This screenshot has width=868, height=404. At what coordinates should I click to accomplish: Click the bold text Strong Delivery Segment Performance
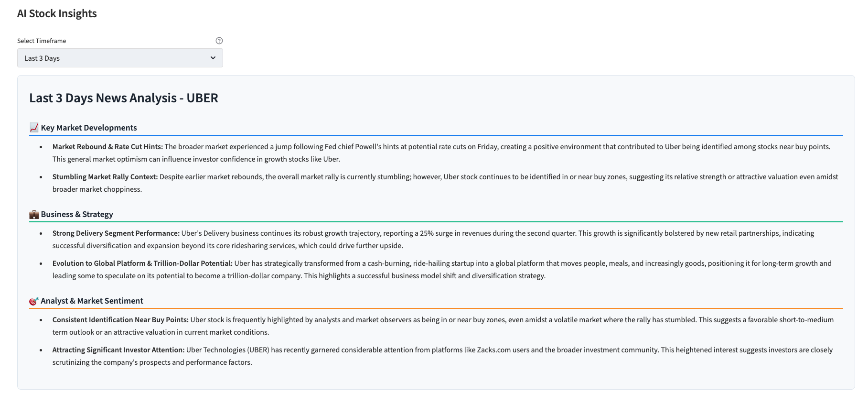tap(116, 233)
